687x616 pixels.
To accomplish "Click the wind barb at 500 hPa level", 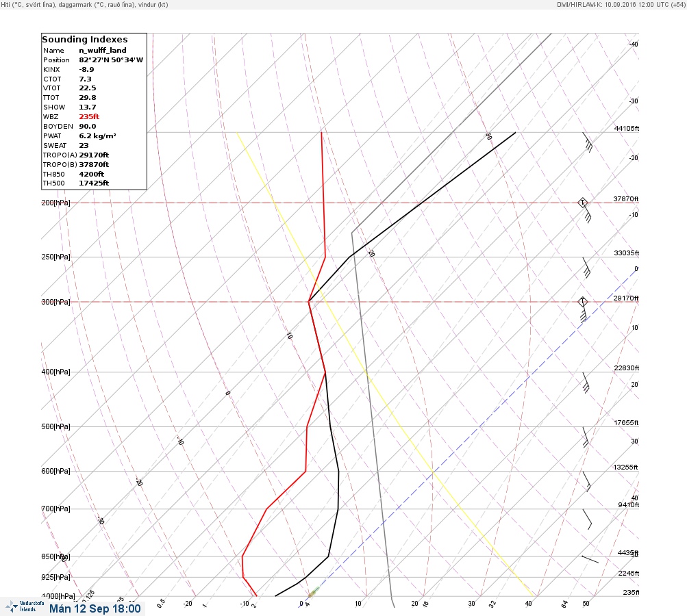I will click(586, 437).
